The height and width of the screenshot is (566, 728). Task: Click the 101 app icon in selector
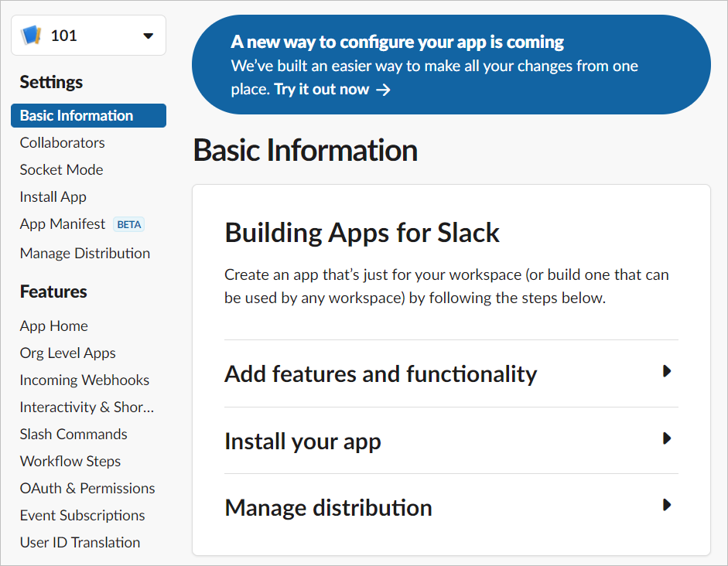tap(31, 36)
